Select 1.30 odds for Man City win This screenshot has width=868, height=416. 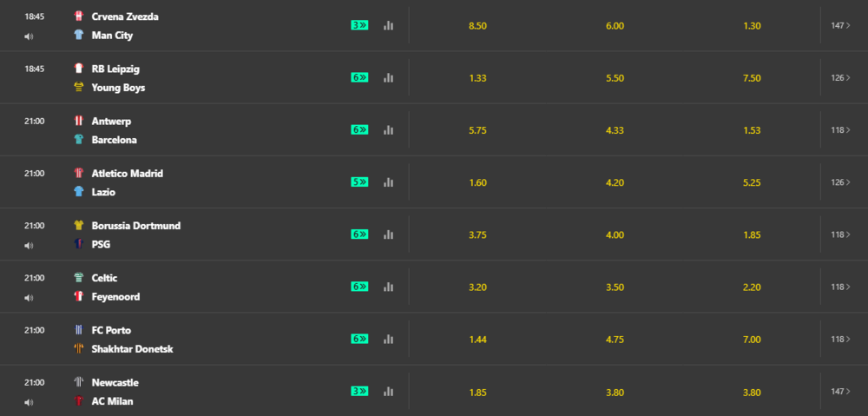[x=752, y=26]
